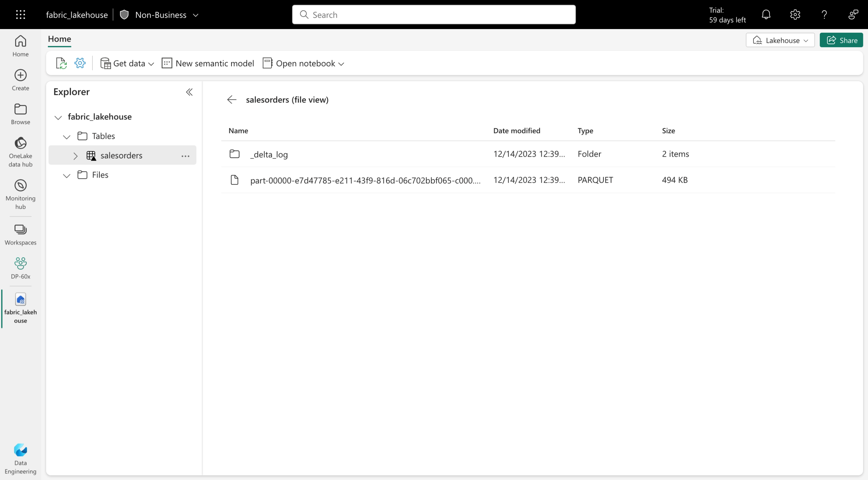868x480 pixels.
Task: Collapse the fabric_lakehouse tree node
Action: 57,116
